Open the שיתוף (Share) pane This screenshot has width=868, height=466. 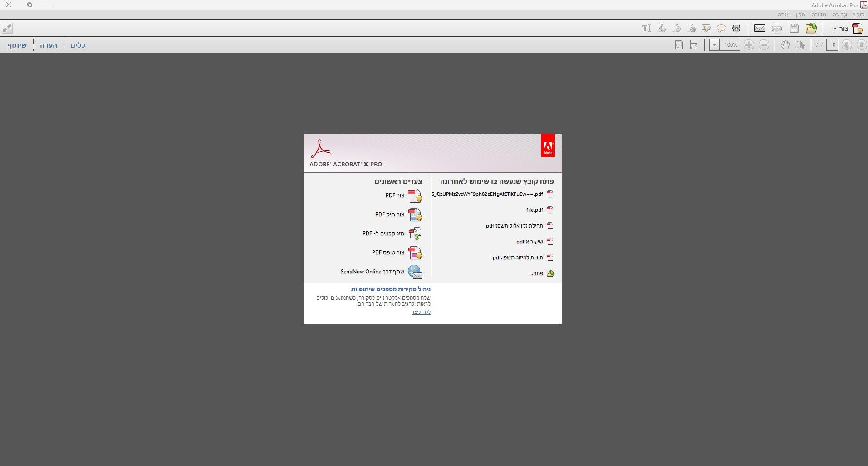coord(17,45)
